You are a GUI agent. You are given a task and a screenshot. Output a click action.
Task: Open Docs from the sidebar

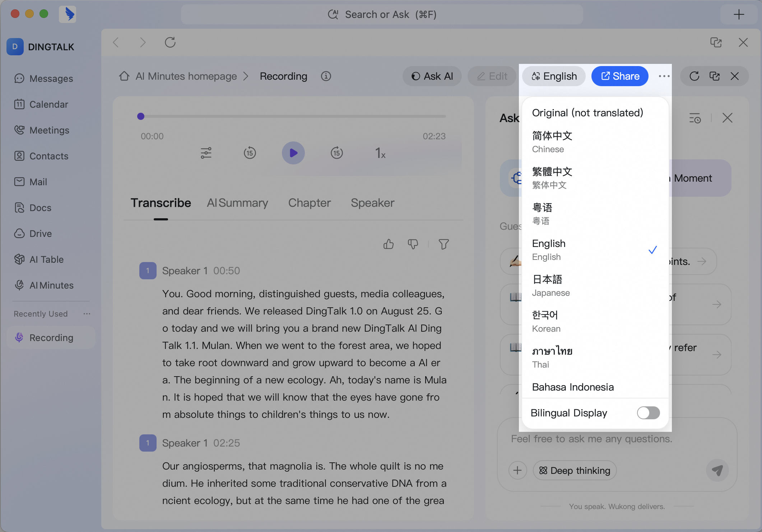click(51, 207)
